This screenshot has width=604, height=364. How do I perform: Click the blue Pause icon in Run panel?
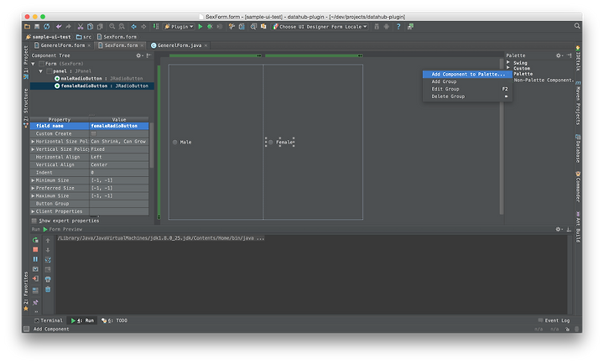[x=35, y=259]
